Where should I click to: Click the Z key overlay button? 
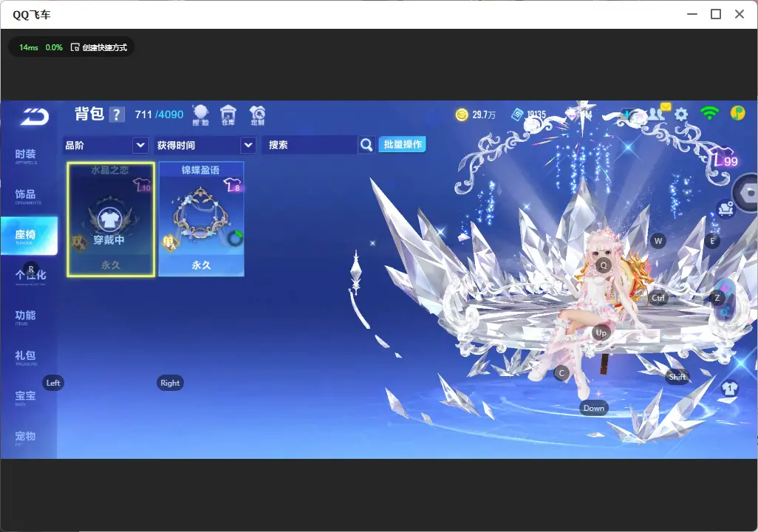click(x=717, y=298)
